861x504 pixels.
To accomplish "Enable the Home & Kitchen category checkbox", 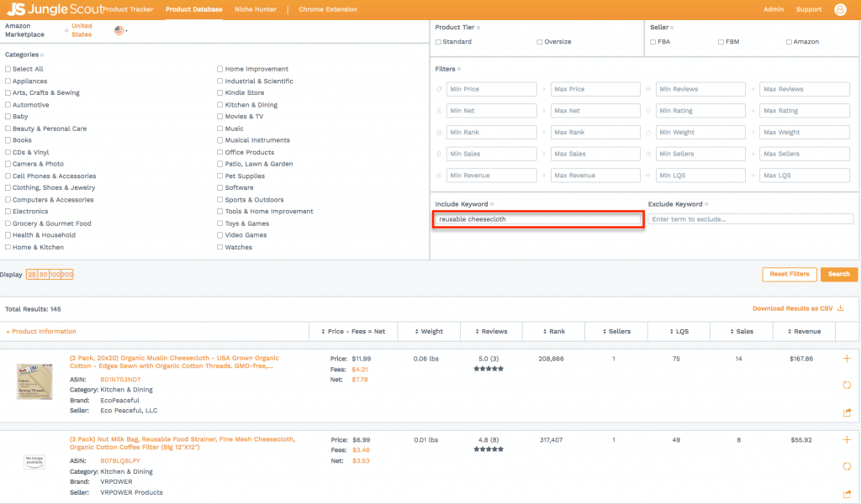I will point(8,247).
